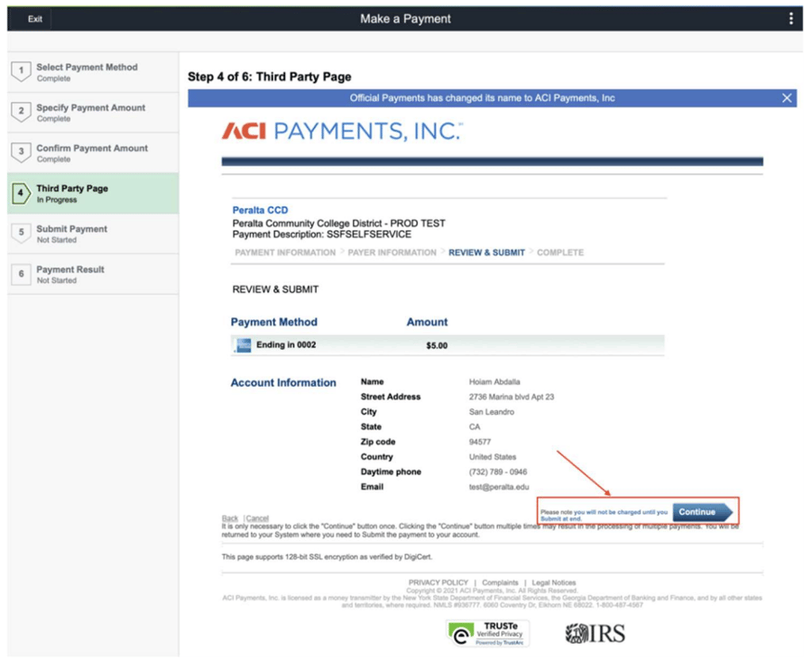Open the PRIVACY POLICY link
The height and width of the screenshot is (669, 812).
coord(438,582)
